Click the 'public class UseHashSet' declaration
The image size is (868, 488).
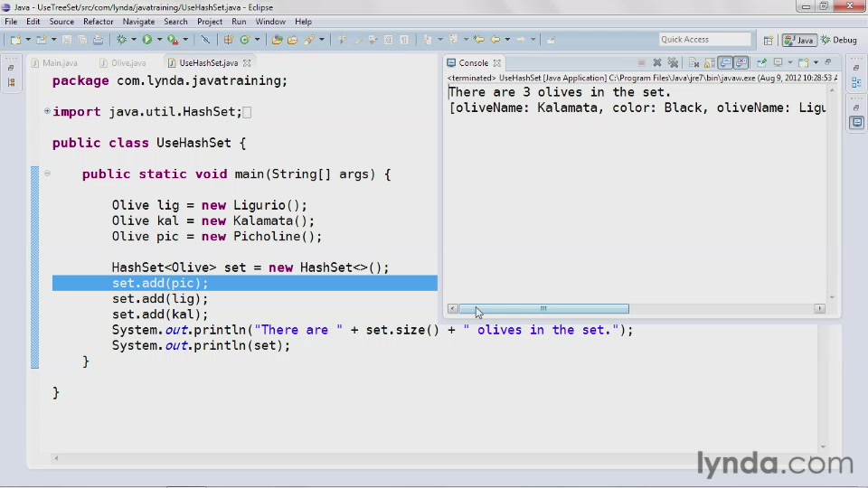point(149,143)
